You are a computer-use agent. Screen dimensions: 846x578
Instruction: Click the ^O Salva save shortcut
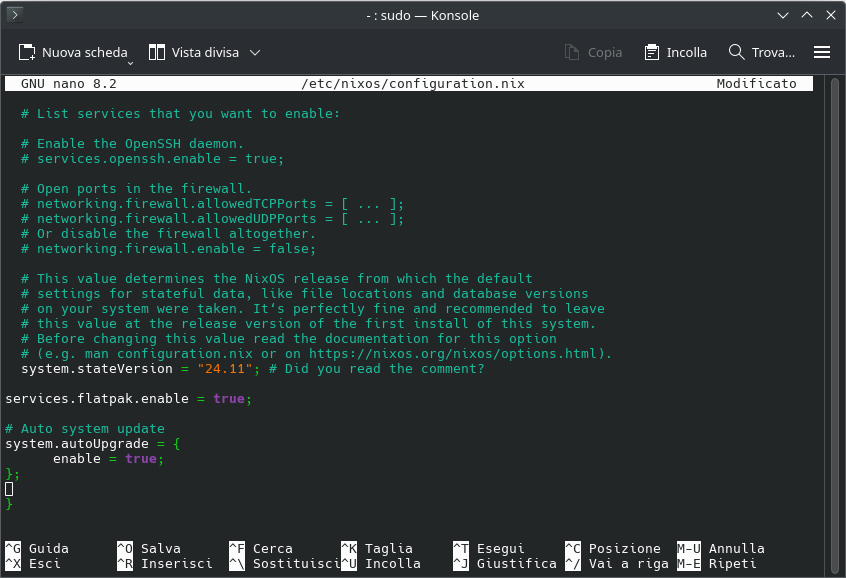(150, 548)
